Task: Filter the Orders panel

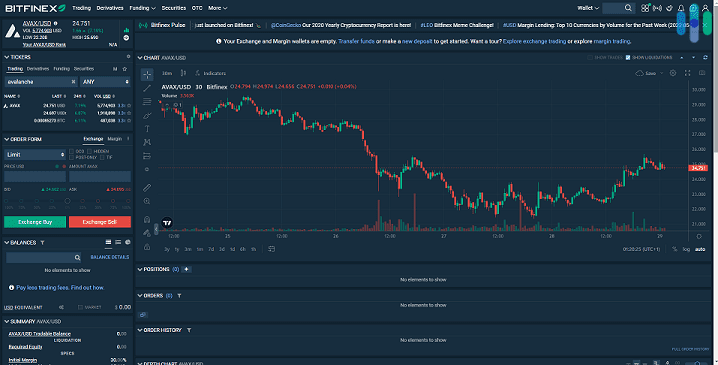Action: click(179, 296)
